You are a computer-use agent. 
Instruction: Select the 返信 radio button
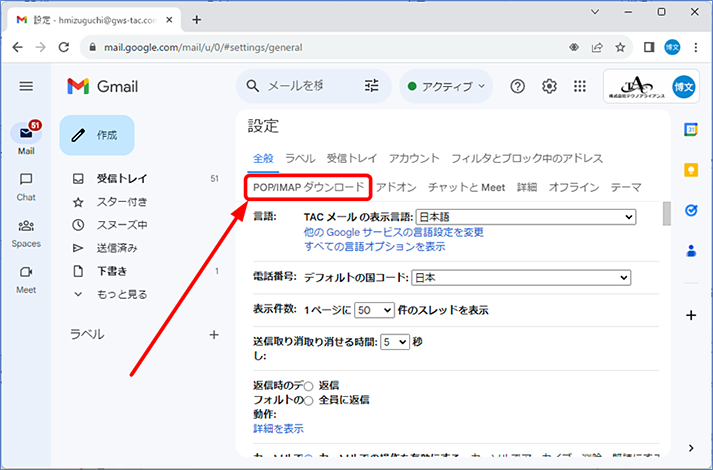click(x=309, y=386)
